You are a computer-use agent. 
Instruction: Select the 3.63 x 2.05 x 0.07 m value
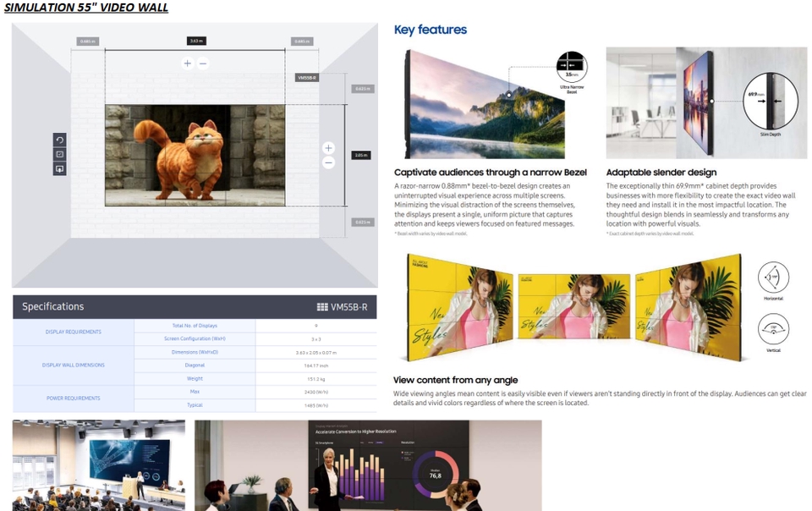click(x=315, y=353)
